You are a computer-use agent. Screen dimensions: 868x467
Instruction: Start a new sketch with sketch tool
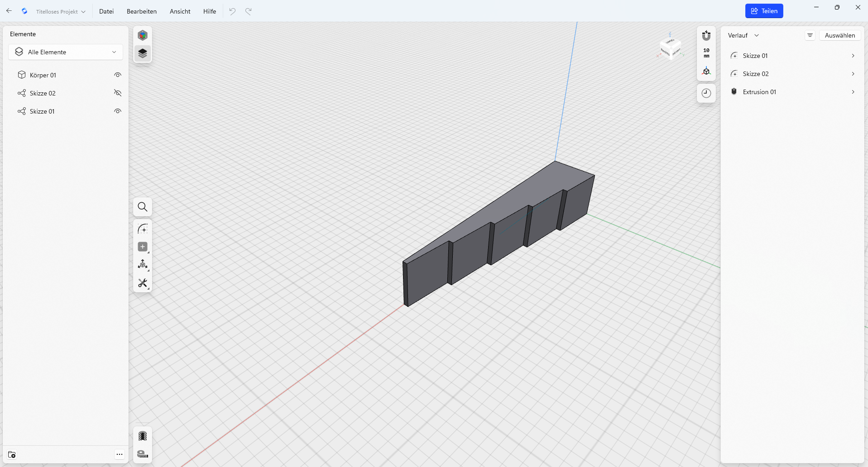tap(143, 229)
